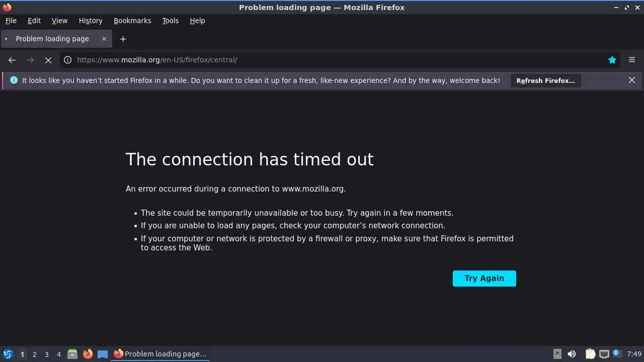Click the 7:49 clock
This screenshot has width=644, height=362.
(634, 354)
